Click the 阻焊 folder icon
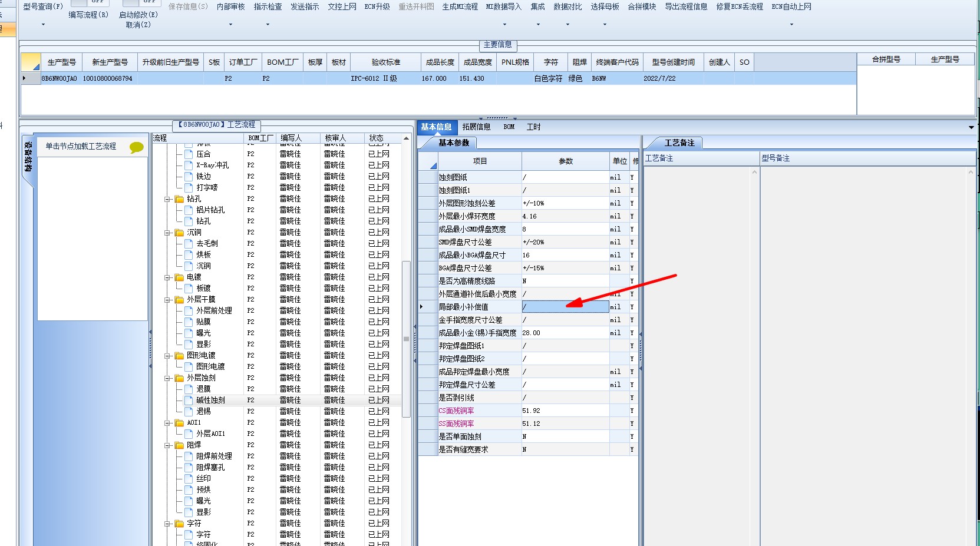Viewport: 980px width, 546px height. [x=179, y=445]
